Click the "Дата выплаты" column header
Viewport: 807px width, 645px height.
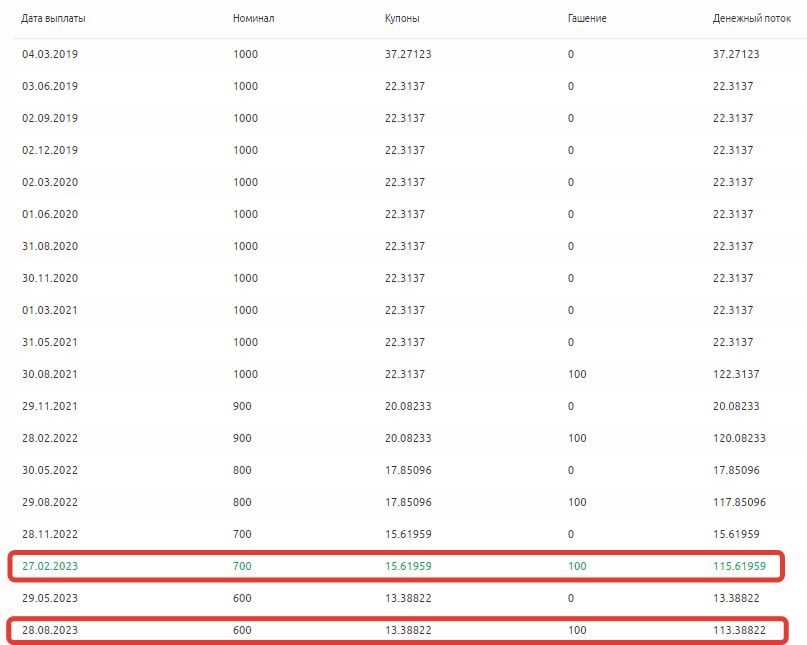tap(54, 19)
